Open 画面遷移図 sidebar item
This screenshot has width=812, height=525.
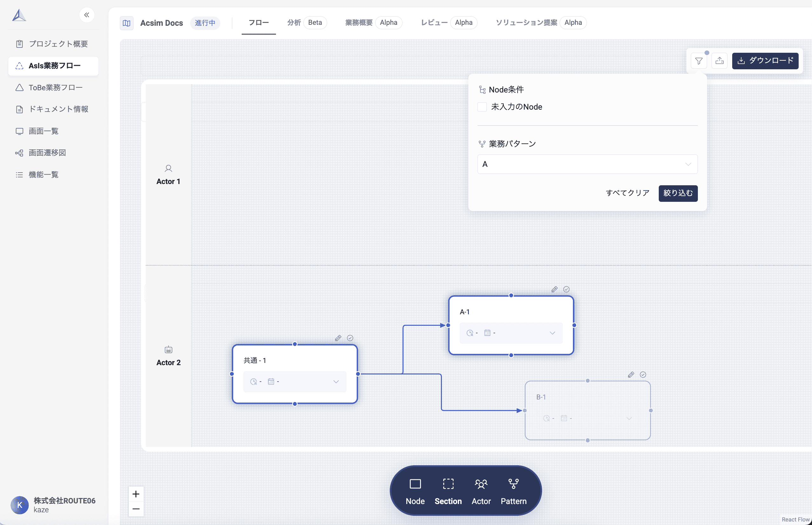click(x=53, y=153)
